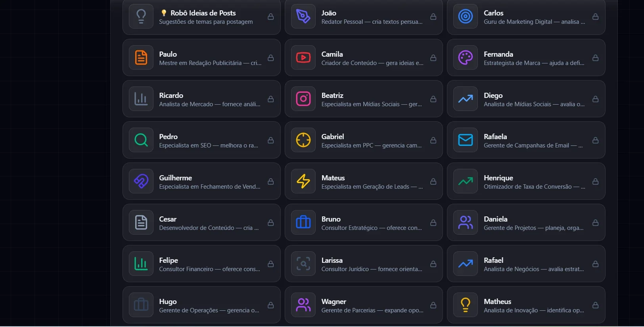Screen dimensions: 644x327
Task: Open Ricardo Analista de Mercado card
Action: [201, 99]
